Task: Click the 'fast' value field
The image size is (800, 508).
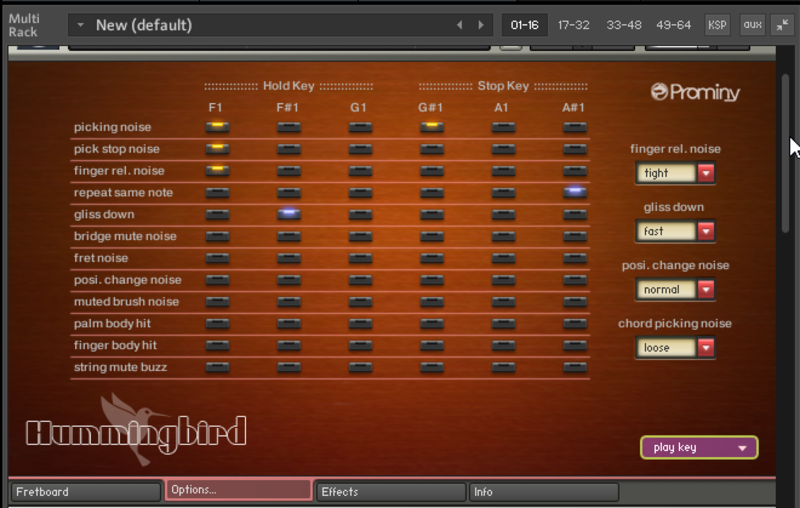Action: (x=666, y=231)
